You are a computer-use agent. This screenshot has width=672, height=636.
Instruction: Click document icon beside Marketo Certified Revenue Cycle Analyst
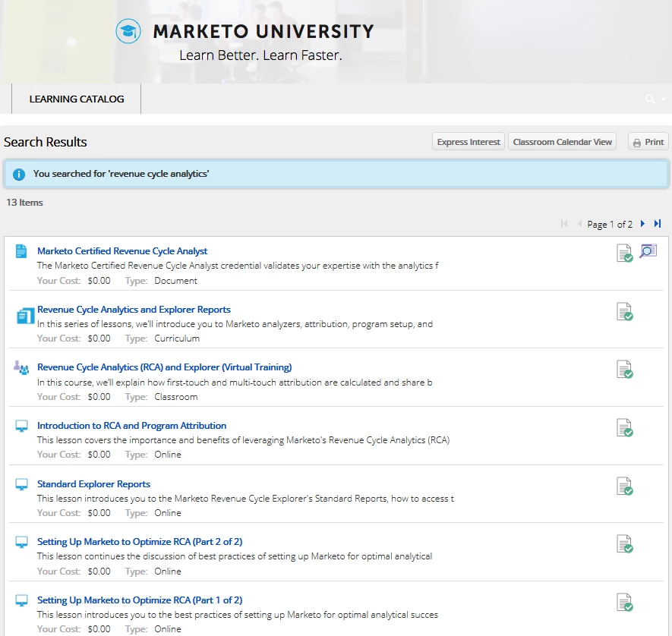pyautogui.click(x=21, y=251)
